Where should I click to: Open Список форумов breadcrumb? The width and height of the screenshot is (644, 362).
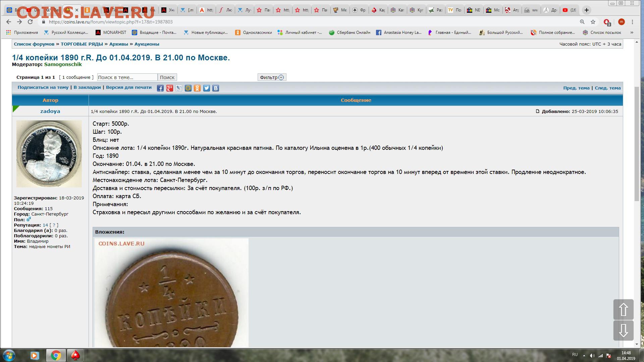pos(34,44)
